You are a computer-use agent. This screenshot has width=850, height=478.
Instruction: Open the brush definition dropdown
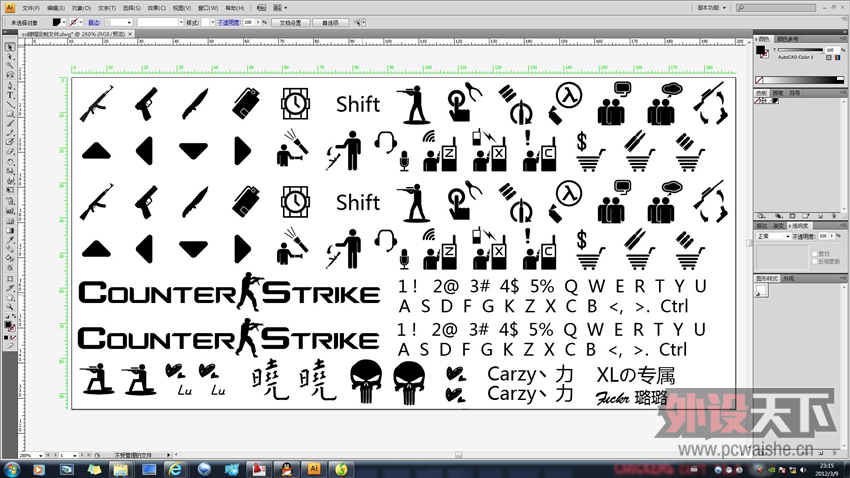181,22
